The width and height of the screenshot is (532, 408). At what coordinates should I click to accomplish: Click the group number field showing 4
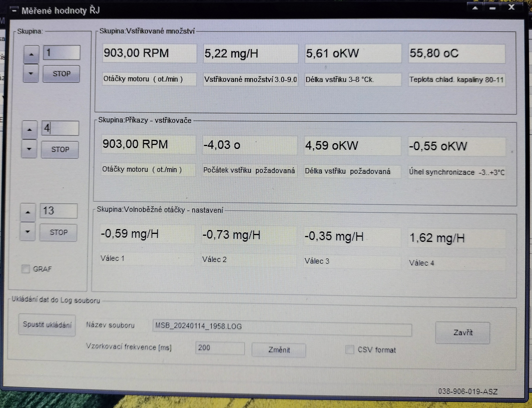point(60,128)
